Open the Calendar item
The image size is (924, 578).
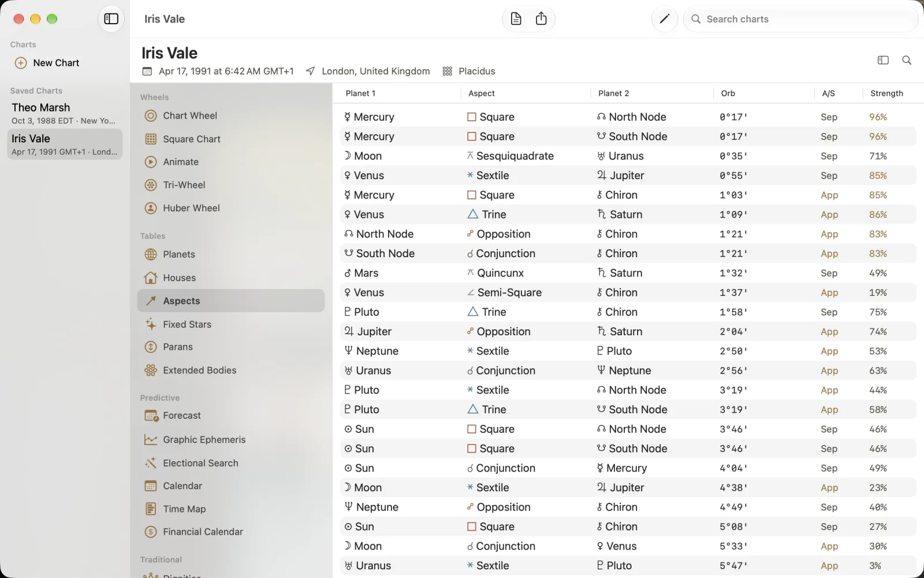click(231, 486)
